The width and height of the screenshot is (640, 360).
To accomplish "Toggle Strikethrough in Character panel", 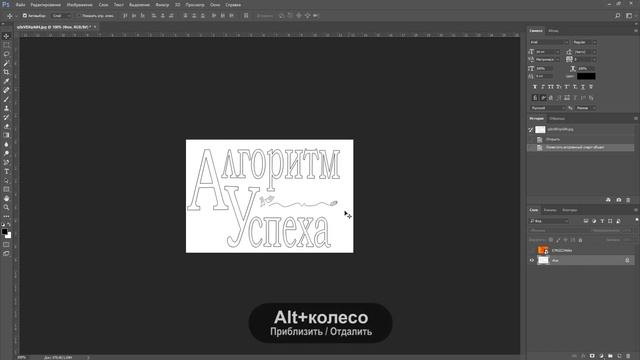I will [591, 87].
